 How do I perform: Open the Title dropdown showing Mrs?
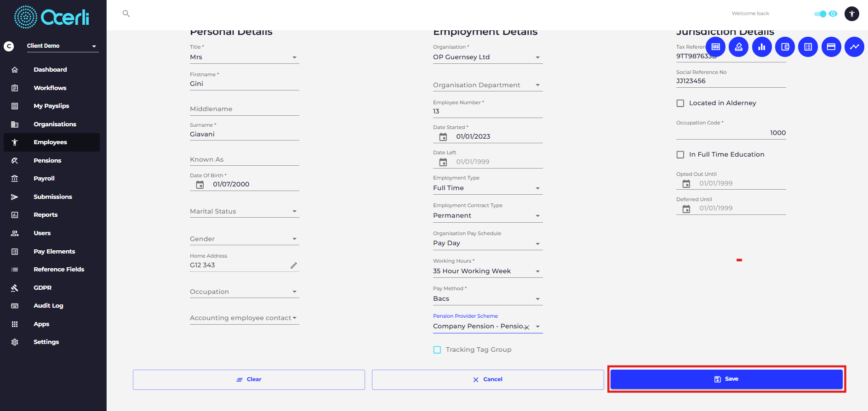[244, 57]
